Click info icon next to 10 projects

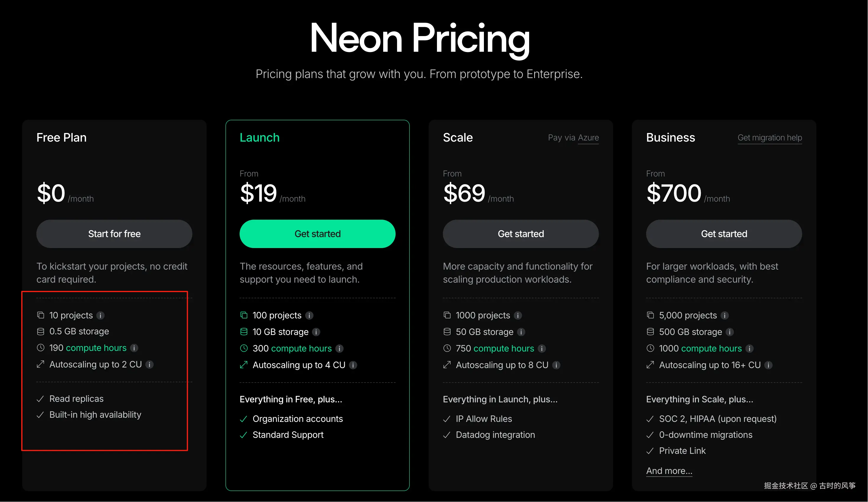tap(100, 315)
